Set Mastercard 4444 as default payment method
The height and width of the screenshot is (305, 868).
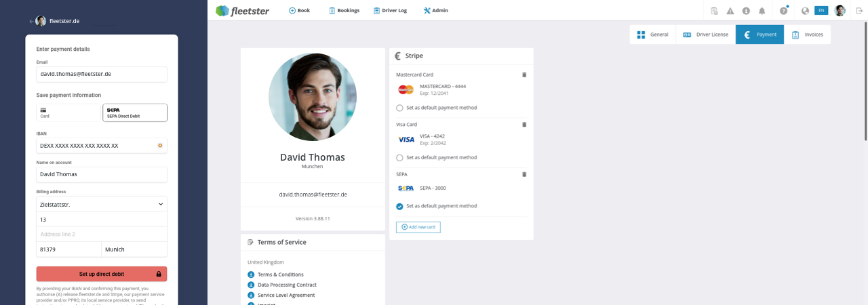[399, 108]
